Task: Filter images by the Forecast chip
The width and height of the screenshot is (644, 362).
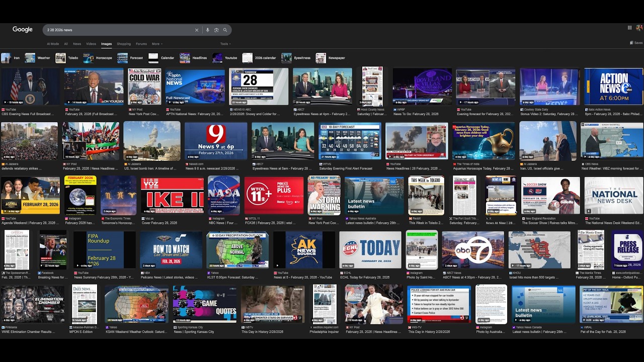Action: pos(130,58)
